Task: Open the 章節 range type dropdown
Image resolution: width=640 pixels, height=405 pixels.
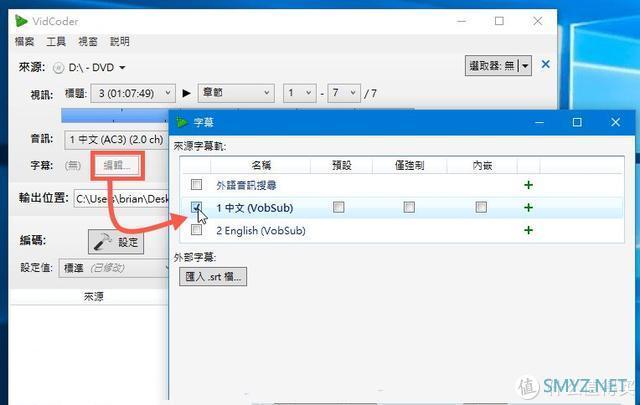Action: [x=236, y=93]
